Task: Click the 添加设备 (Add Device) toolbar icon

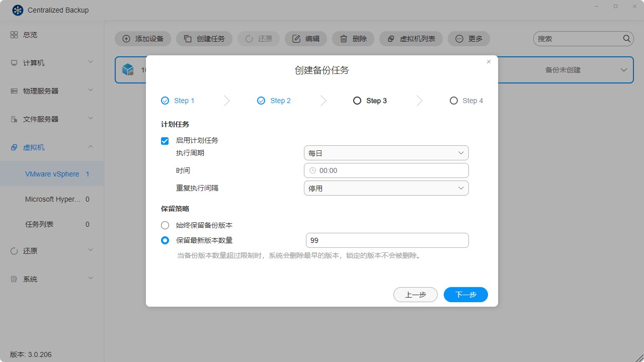Action: click(x=126, y=38)
